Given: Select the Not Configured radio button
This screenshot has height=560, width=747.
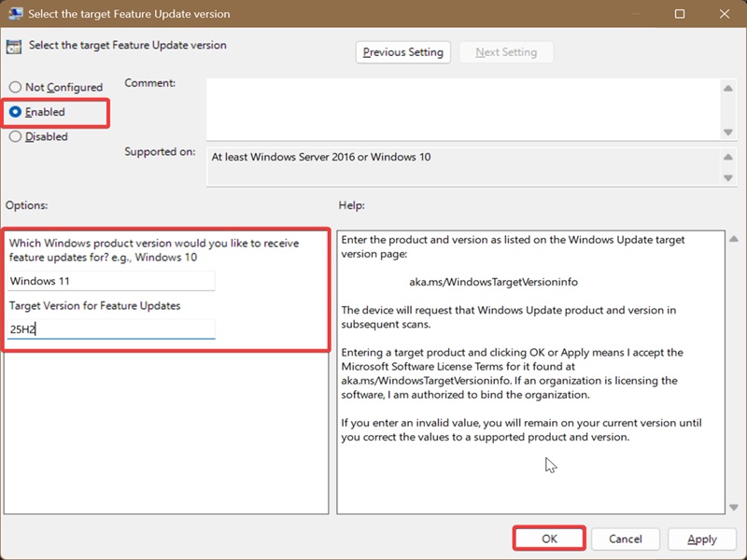Looking at the screenshot, I should tap(15, 87).
